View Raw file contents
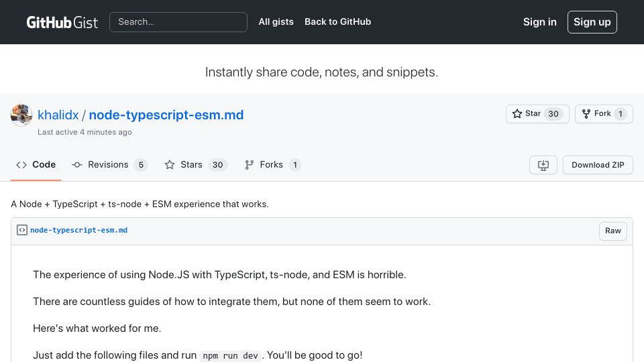This screenshot has width=644, height=362. point(612,231)
